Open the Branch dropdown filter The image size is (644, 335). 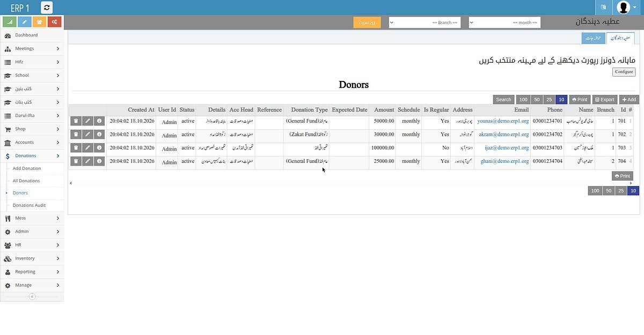pos(425,23)
